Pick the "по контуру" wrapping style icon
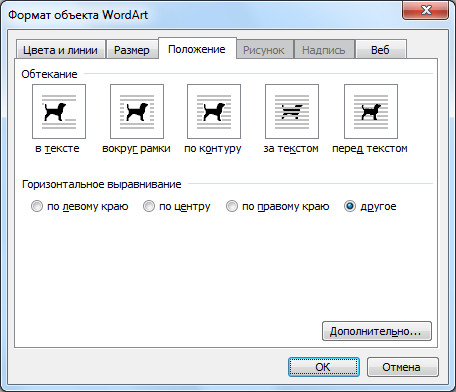This screenshot has height=392, width=456. tap(214, 111)
